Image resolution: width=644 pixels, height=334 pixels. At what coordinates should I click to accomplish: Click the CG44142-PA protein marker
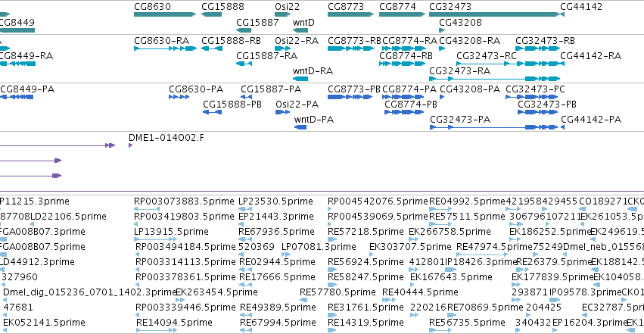point(563,127)
